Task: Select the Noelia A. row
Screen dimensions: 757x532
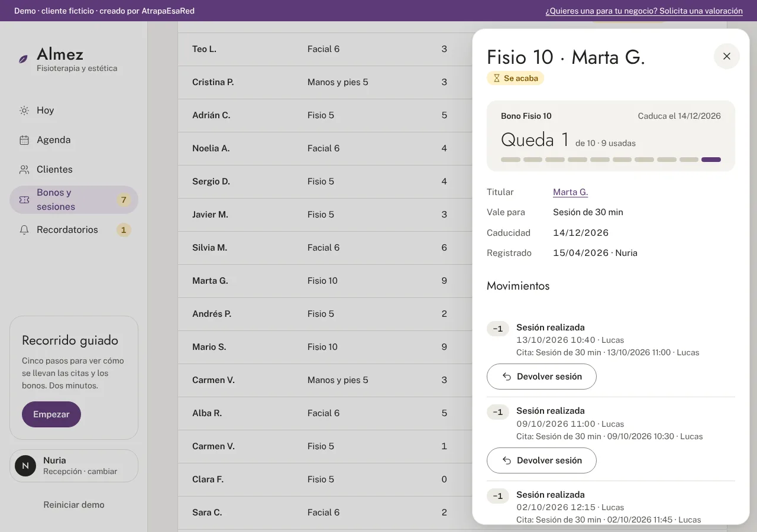Action: pos(325,148)
